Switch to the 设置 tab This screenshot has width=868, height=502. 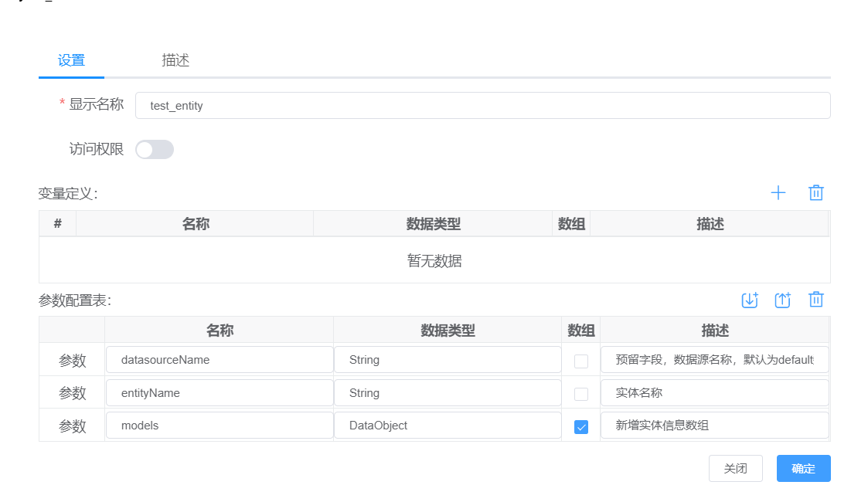coord(71,60)
